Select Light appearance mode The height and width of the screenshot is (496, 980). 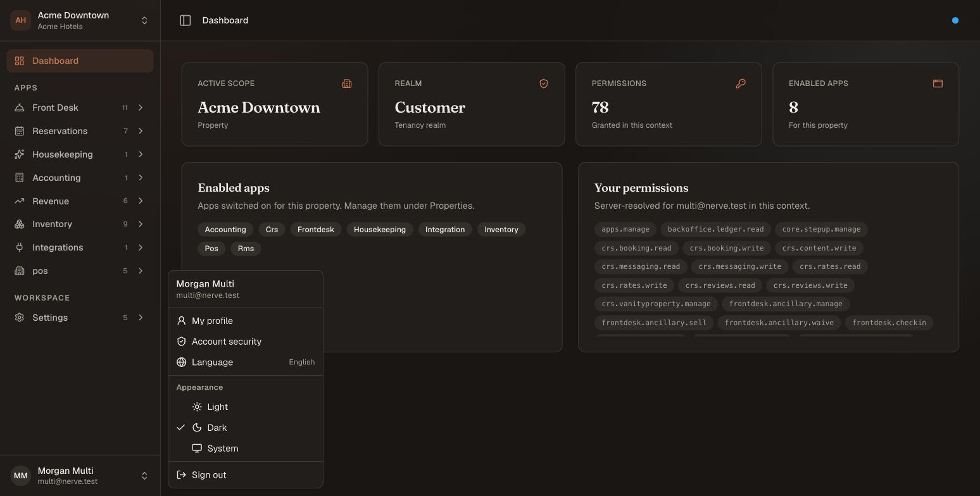pyautogui.click(x=246, y=407)
